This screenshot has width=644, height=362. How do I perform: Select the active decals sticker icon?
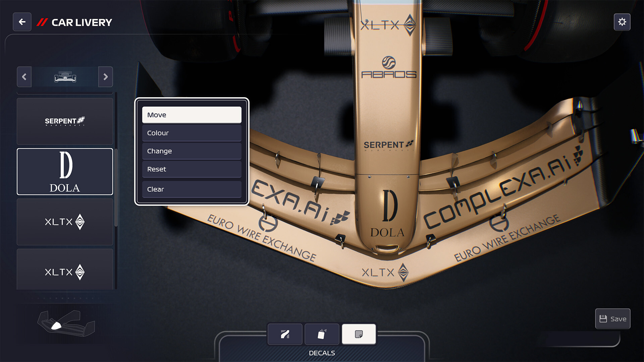(x=358, y=334)
